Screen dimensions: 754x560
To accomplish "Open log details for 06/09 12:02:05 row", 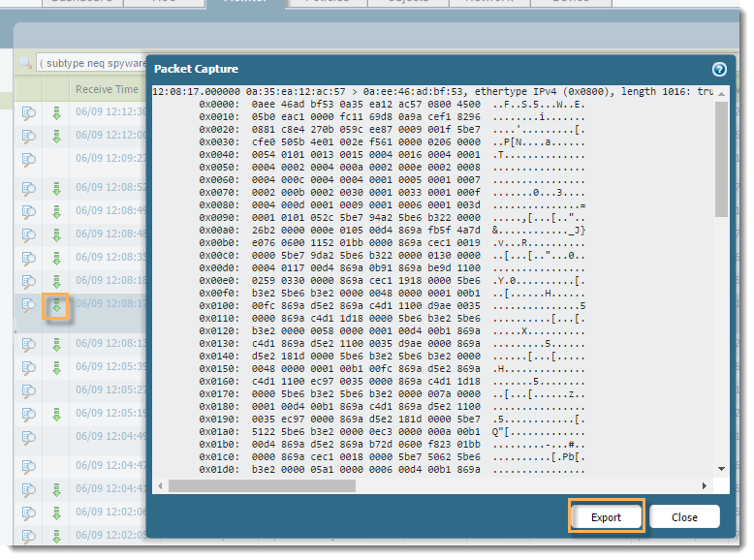I will pos(28,536).
